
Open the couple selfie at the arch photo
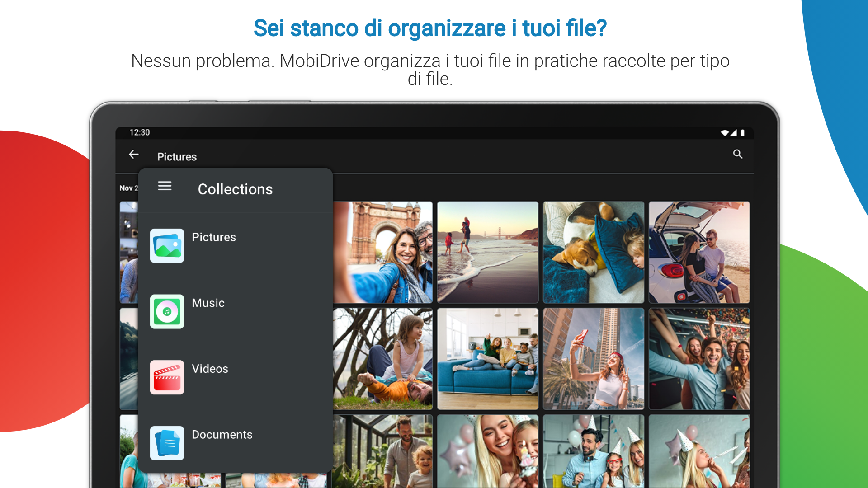pyautogui.click(x=383, y=252)
